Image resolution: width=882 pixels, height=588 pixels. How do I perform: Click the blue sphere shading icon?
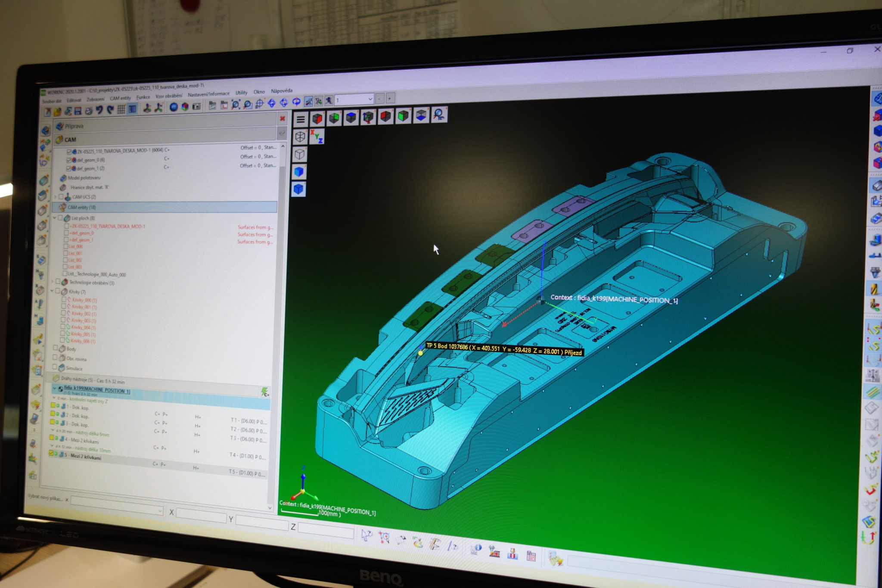coord(174,107)
